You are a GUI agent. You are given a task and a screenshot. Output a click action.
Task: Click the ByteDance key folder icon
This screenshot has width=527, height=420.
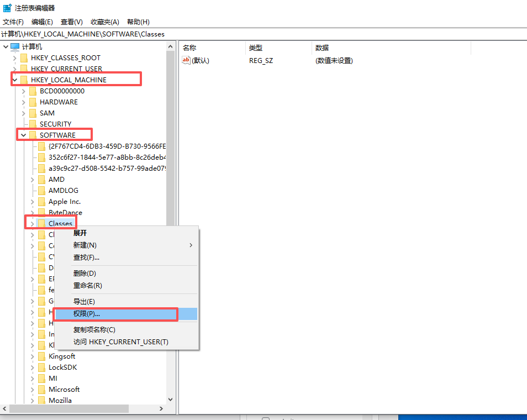pyautogui.click(x=43, y=212)
